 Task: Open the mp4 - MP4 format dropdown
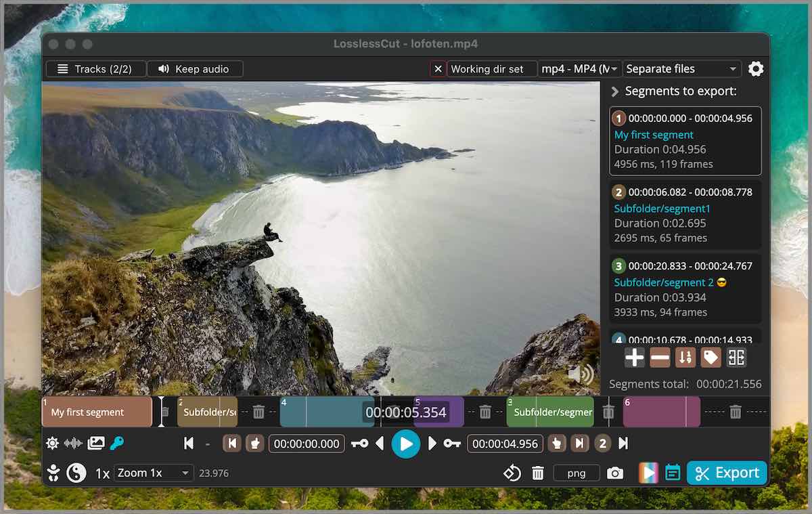580,68
